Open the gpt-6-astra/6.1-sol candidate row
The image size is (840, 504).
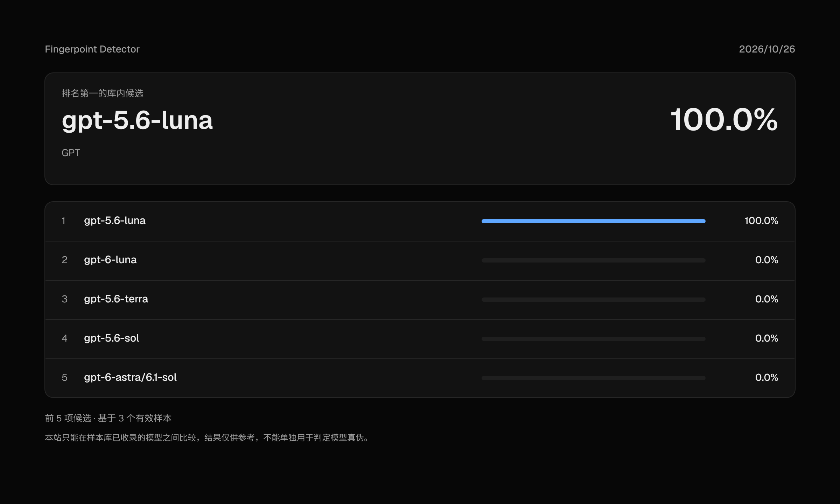pos(420,378)
